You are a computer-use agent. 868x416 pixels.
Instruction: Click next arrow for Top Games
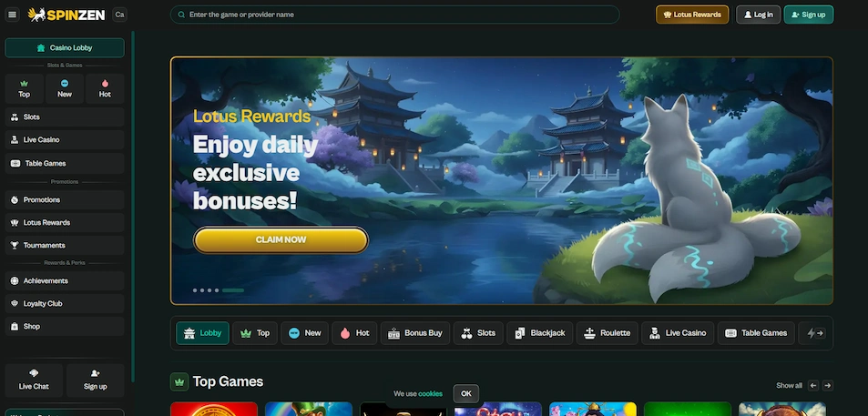(828, 386)
